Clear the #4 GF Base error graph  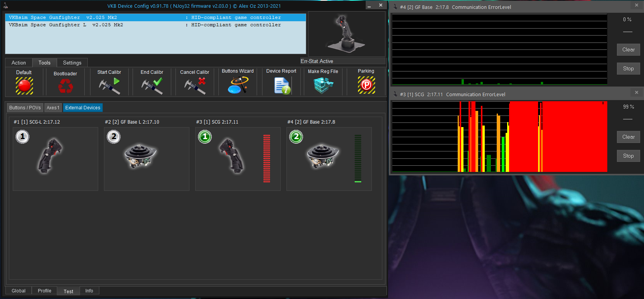tap(629, 49)
